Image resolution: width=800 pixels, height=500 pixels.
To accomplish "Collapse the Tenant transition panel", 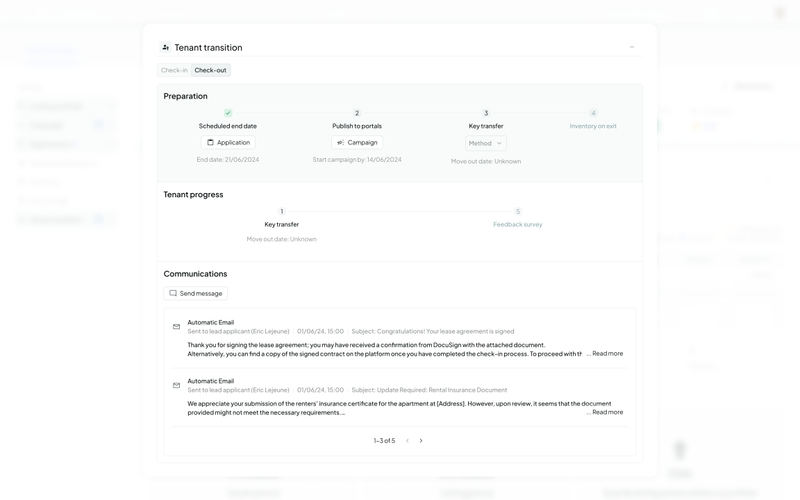I will pos(631,47).
